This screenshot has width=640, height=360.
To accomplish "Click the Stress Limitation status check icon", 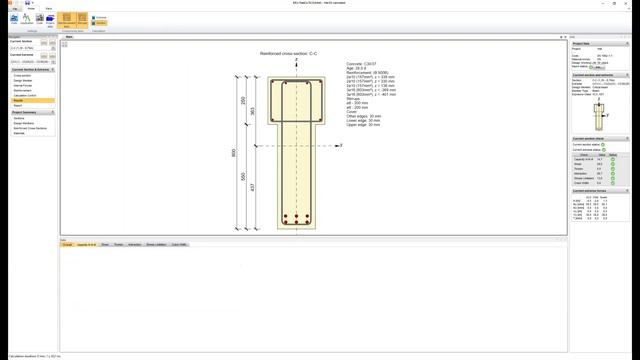I will click(613, 178).
